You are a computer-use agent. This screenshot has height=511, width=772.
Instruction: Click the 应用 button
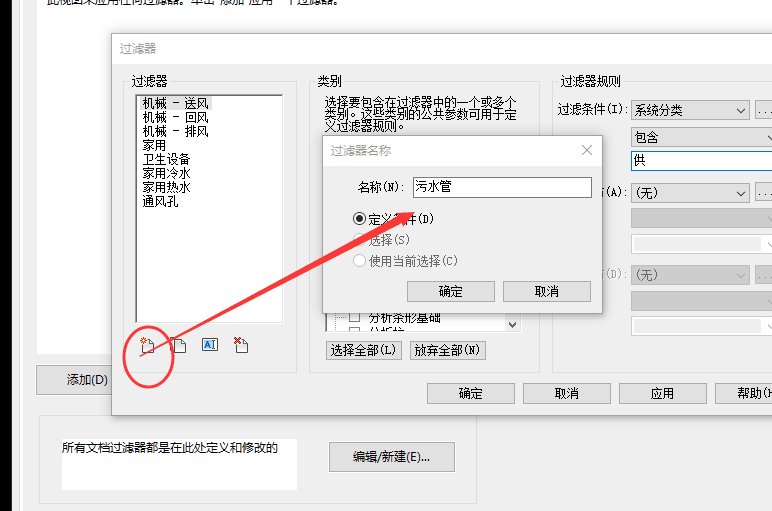[663, 393]
